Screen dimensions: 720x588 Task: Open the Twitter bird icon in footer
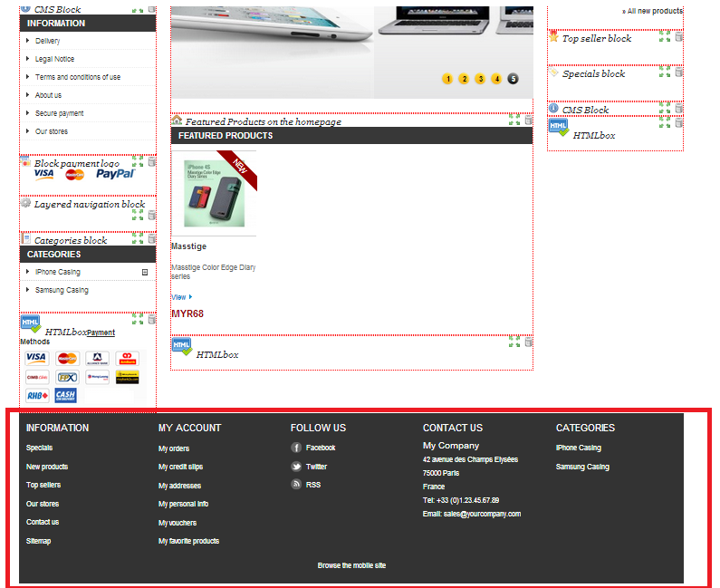[296, 467]
